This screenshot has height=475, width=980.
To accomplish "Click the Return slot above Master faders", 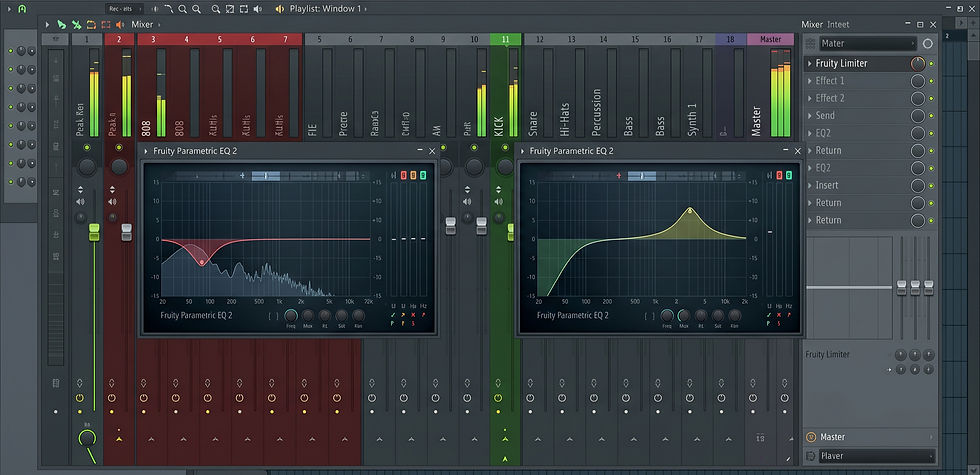I will pyautogui.click(x=869, y=220).
